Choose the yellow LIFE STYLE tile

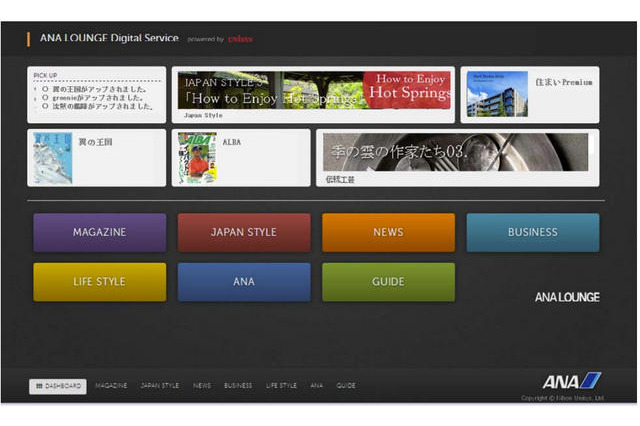[x=99, y=282]
